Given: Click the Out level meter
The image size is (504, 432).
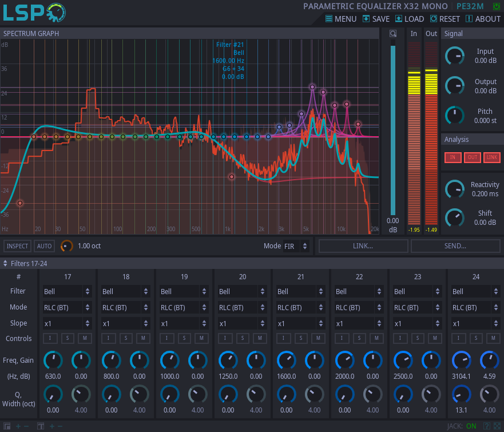Looking at the screenshot, I should coord(431,133).
